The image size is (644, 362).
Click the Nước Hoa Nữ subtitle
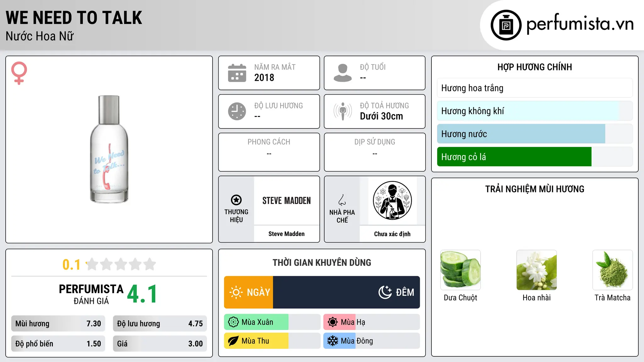(x=40, y=36)
